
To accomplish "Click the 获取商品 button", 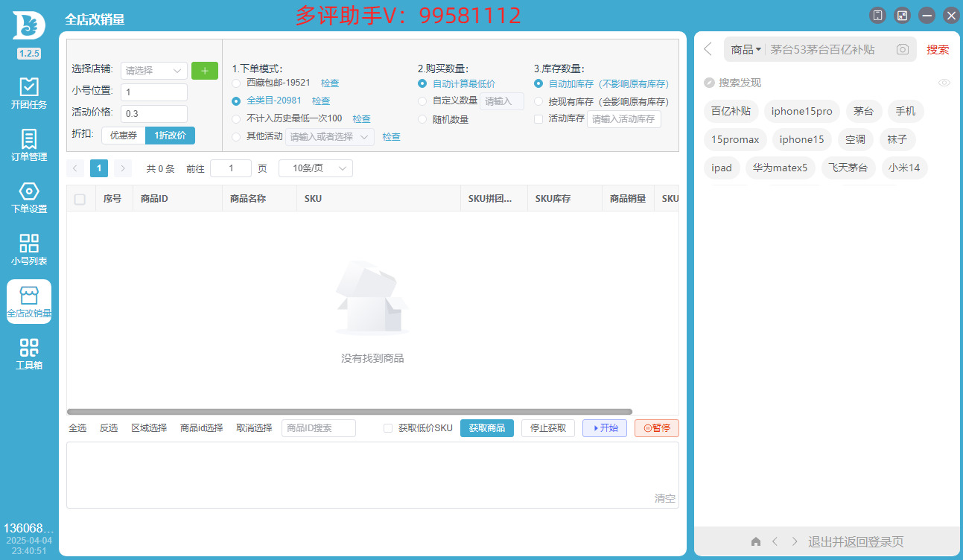I will [x=487, y=428].
